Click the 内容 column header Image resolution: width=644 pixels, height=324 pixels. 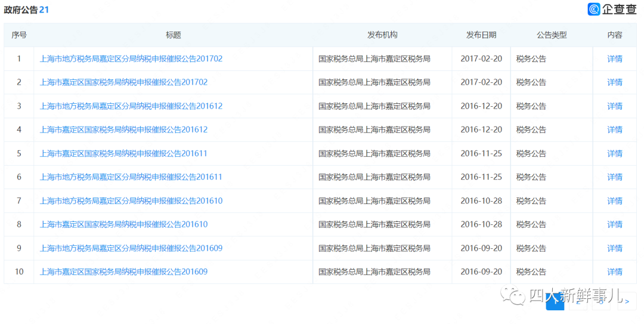[615, 35]
